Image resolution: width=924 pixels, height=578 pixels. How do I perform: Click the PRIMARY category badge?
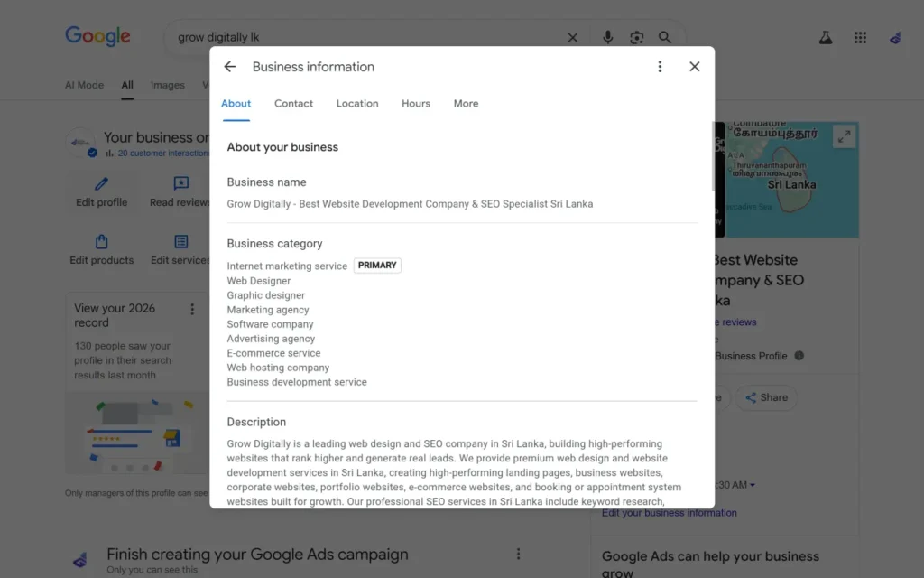[377, 266]
